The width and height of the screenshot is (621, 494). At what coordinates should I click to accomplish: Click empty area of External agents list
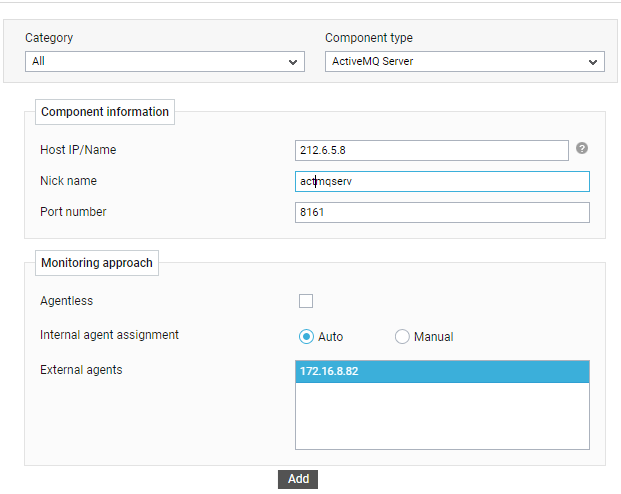pyautogui.click(x=442, y=416)
